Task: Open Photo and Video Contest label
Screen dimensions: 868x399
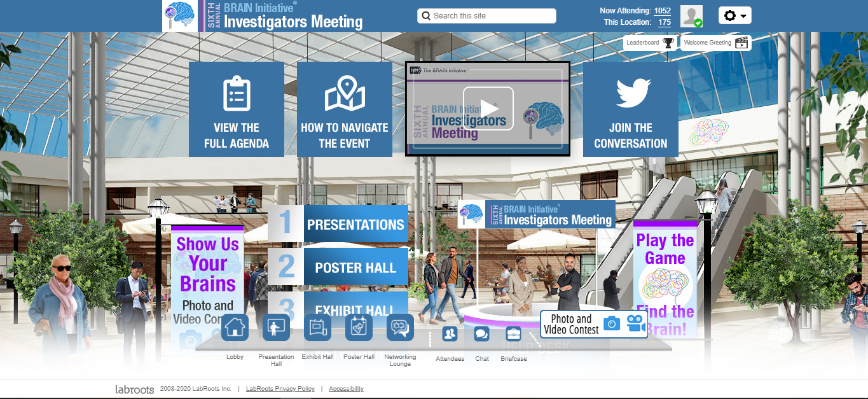Action: [x=571, y=325]
